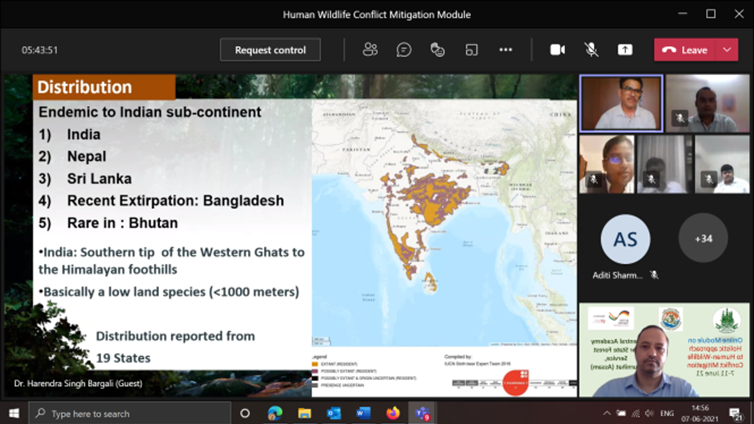The width and height of the screenshot is (754, 424).
Task: Click the Request control button
Action: (270, 50)
